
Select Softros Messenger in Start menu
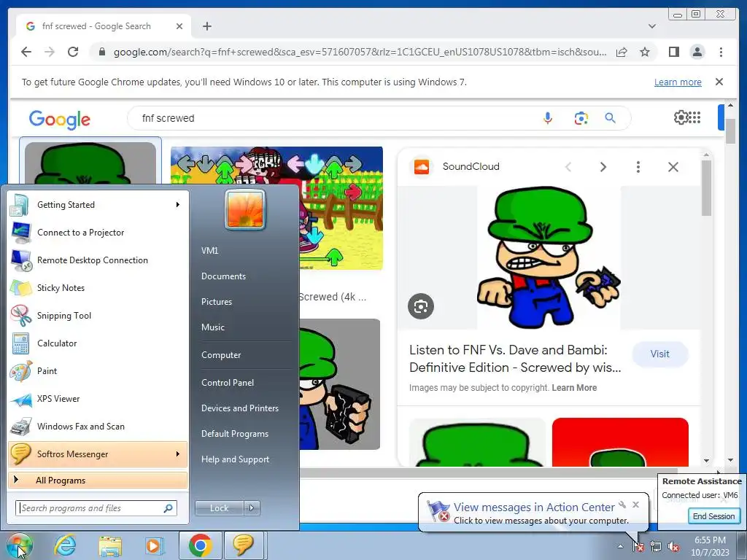click(98, 454)
